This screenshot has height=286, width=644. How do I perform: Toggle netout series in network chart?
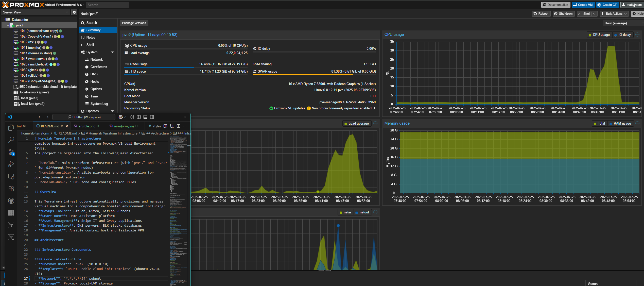coord(362,212)
